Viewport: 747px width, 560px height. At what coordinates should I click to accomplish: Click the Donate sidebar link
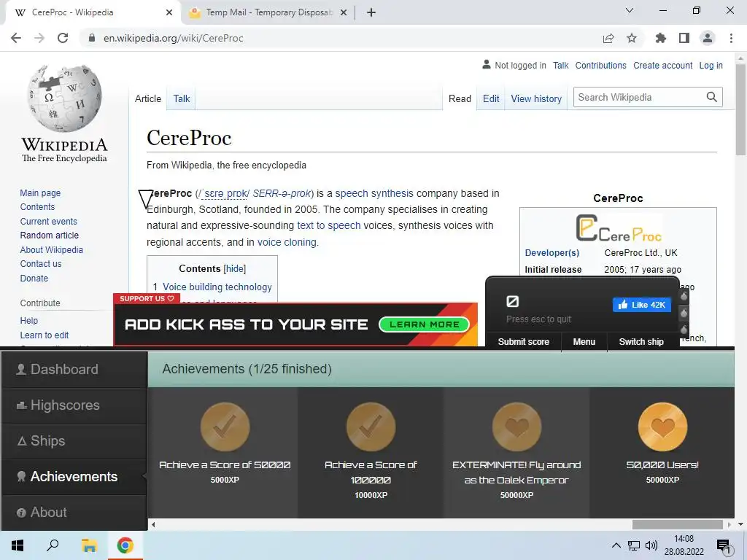[34, 278]
